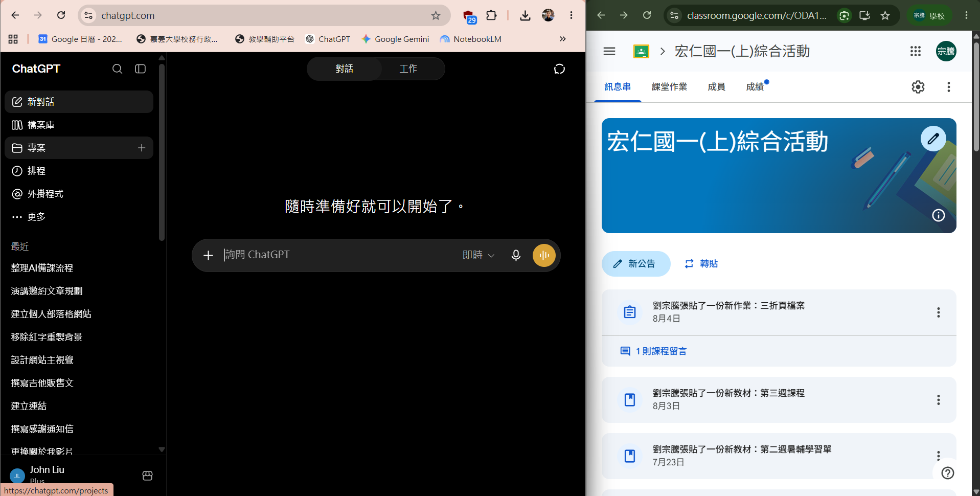Select the 課堂作業 tab
The image size is (980, 496).
[669, 87]
